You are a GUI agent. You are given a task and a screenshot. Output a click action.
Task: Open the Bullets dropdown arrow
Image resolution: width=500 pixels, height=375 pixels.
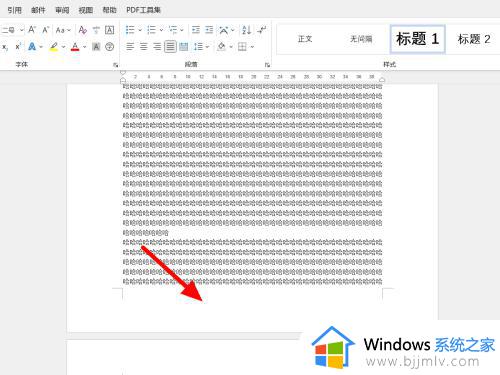(140, 30)
